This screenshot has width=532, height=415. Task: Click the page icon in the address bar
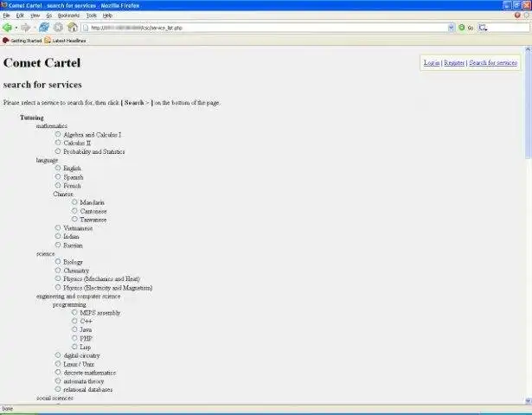pyautogui.click(x=86, y=28)
